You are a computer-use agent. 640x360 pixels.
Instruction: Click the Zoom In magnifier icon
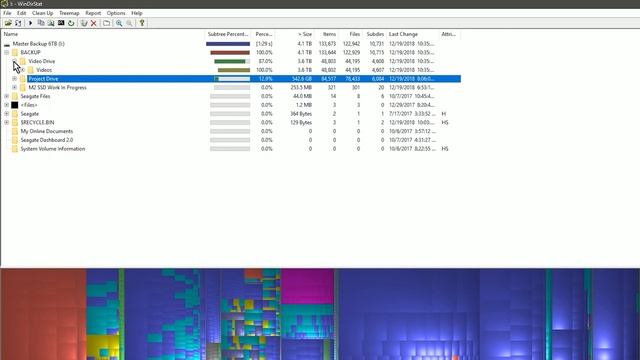(x=119, y=23)
